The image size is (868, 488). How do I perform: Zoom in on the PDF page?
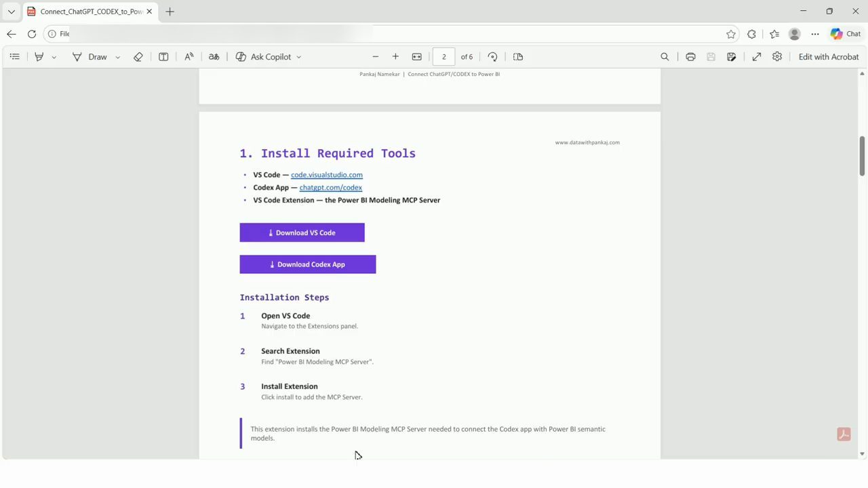tap(395, 57)
